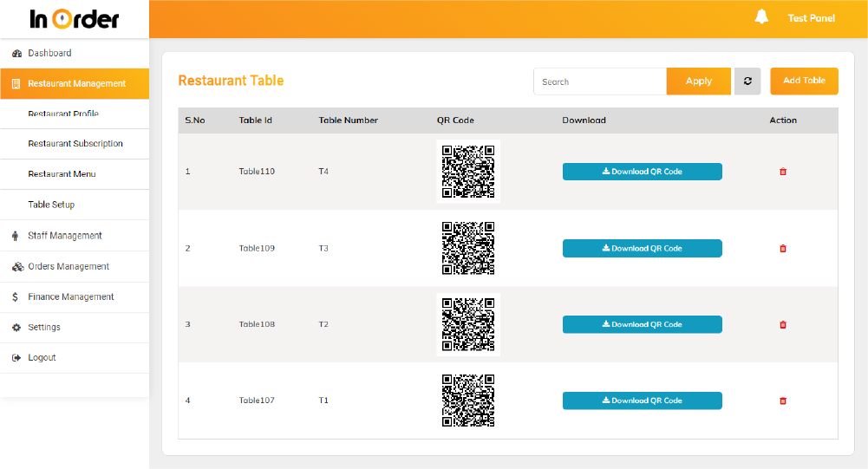Log out using the Logout item

(75, 358)
